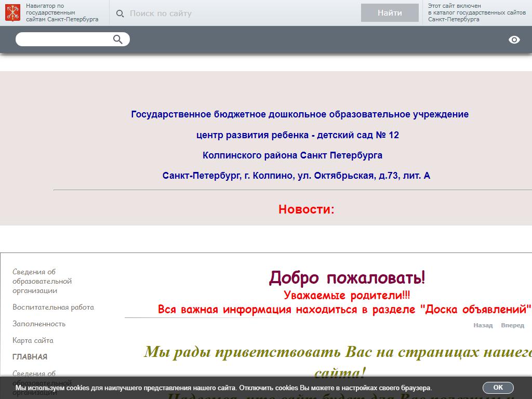
Task: Focus the 'Поиск по сайту' search field
Action: point(239,14)
